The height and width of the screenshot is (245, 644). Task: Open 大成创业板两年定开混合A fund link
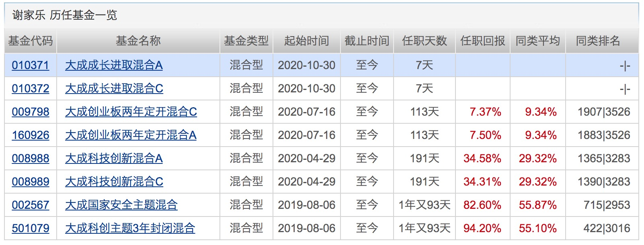click(131, 135)
